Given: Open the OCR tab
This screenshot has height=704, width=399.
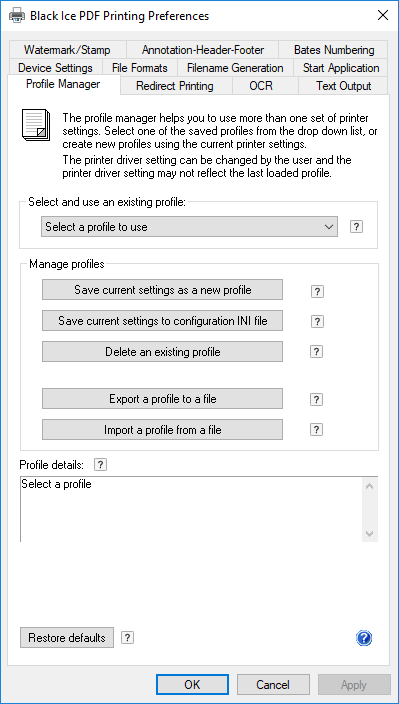Looking at the screenshot, I should [x=261, y=85].
